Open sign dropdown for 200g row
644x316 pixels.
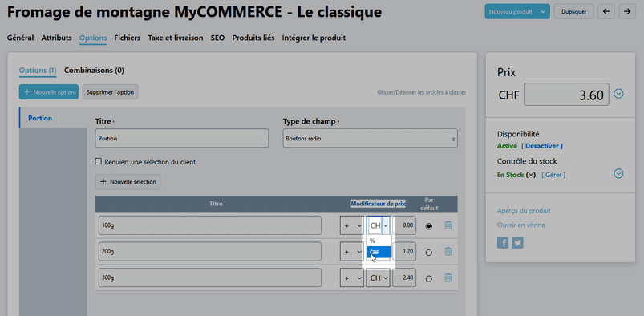tap(351, 252)
